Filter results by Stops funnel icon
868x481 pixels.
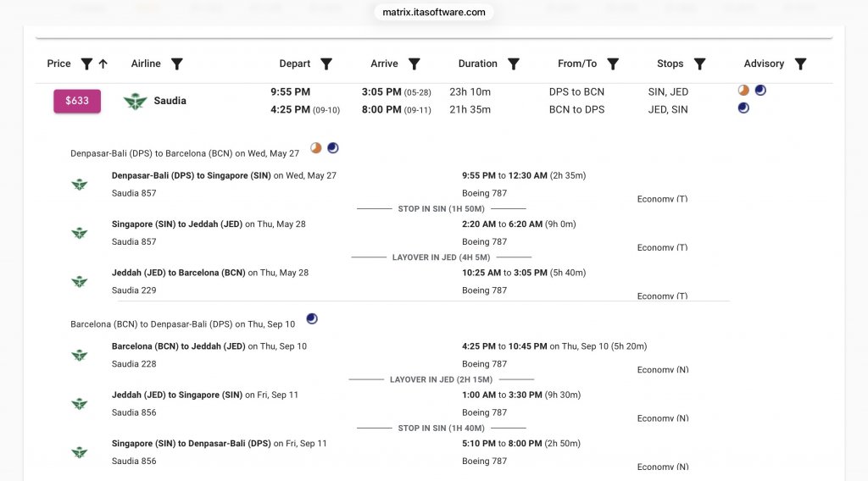tap(700, 64)
